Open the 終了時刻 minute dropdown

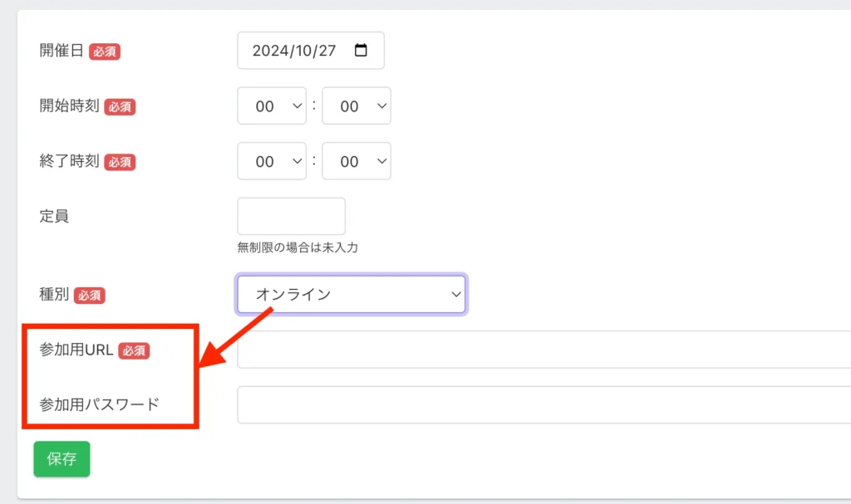[x=357, y=161]
